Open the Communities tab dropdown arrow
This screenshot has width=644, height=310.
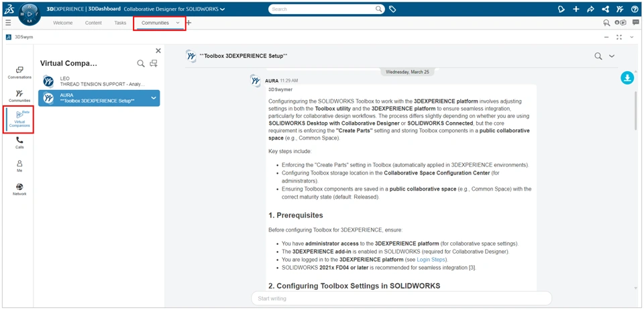(177, 23)
